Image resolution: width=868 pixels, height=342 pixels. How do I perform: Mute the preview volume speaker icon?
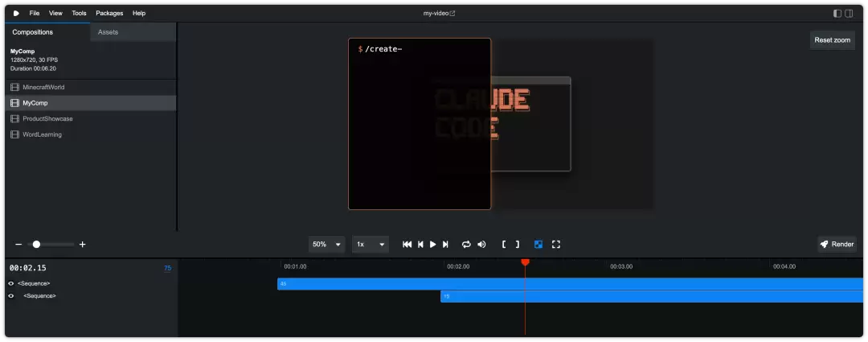481,245
